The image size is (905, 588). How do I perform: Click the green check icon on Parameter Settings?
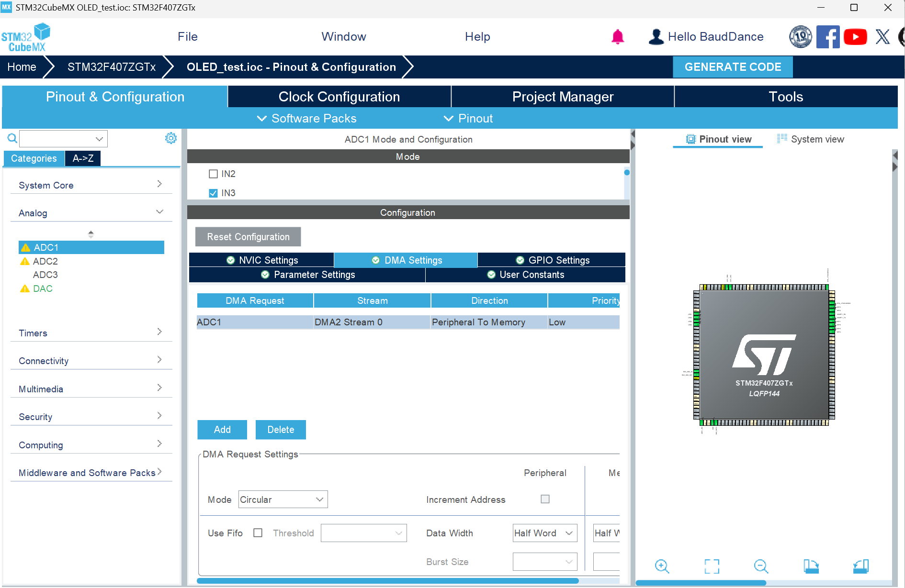click(x=265, y=275)
